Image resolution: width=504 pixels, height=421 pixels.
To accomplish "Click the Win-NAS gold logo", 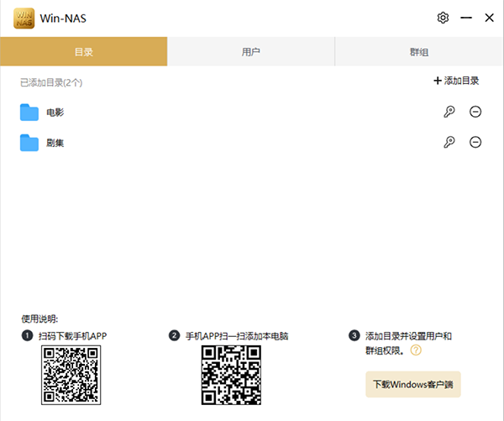I will 24,18.
